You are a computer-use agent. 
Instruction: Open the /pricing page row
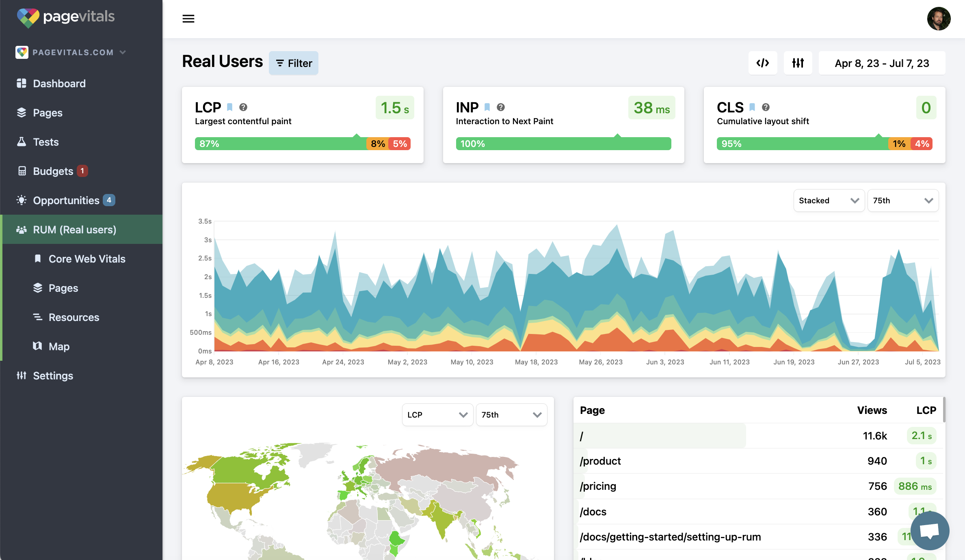(x=598, y=486)
